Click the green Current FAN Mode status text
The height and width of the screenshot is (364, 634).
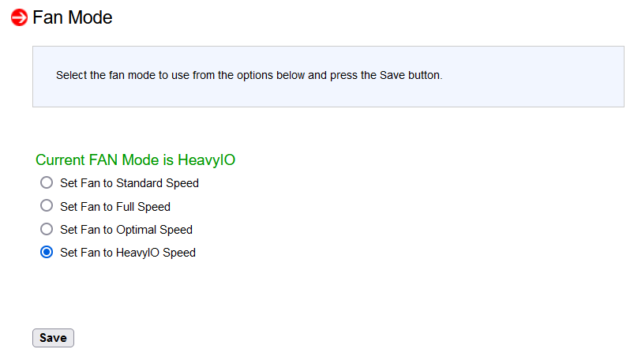click(136, 160)
